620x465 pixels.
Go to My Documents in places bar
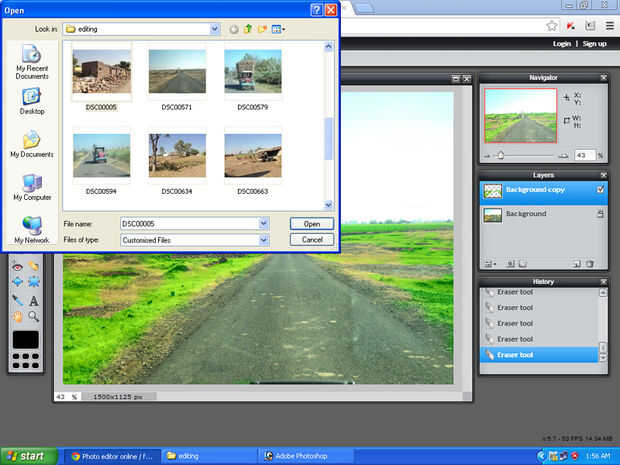[x=32, y=144]
